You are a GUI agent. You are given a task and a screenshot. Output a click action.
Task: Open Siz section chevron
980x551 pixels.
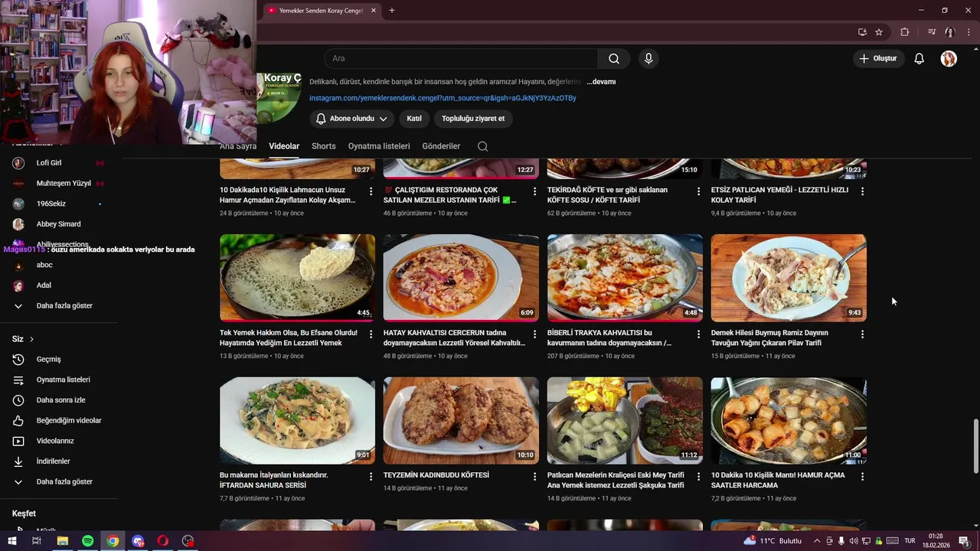[x=31, y=339]
